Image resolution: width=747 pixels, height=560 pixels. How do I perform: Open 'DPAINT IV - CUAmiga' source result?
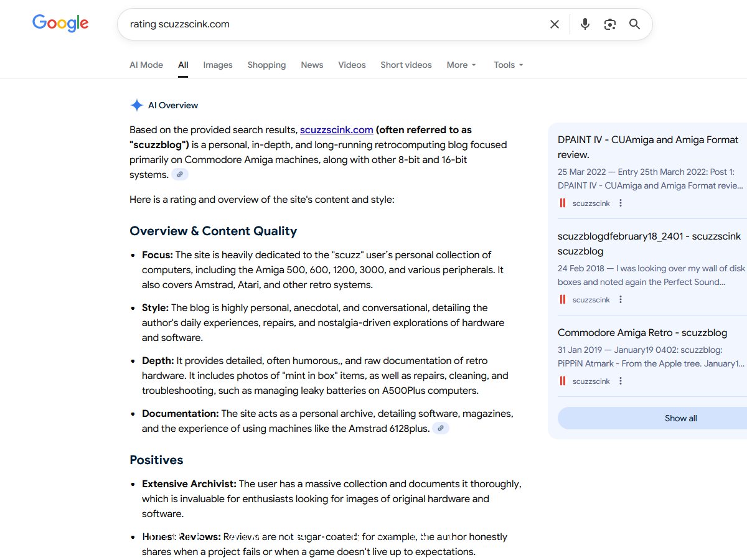647,147
